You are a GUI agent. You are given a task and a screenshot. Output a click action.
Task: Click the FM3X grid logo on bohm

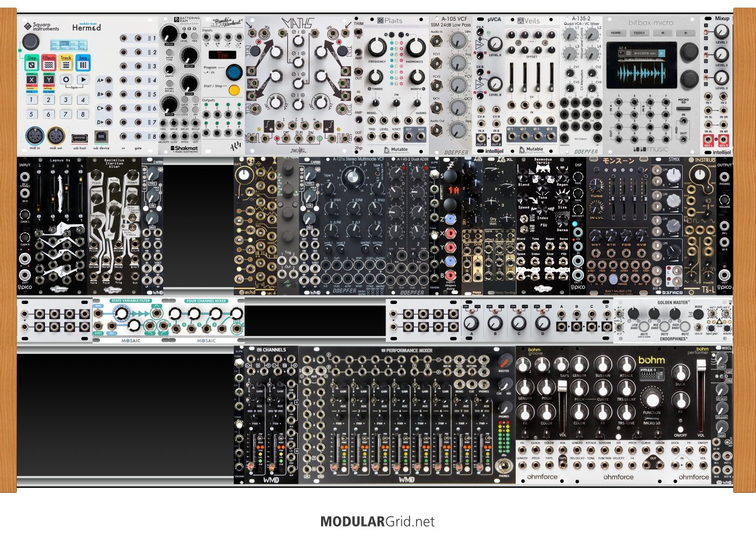tap(651, 374)
